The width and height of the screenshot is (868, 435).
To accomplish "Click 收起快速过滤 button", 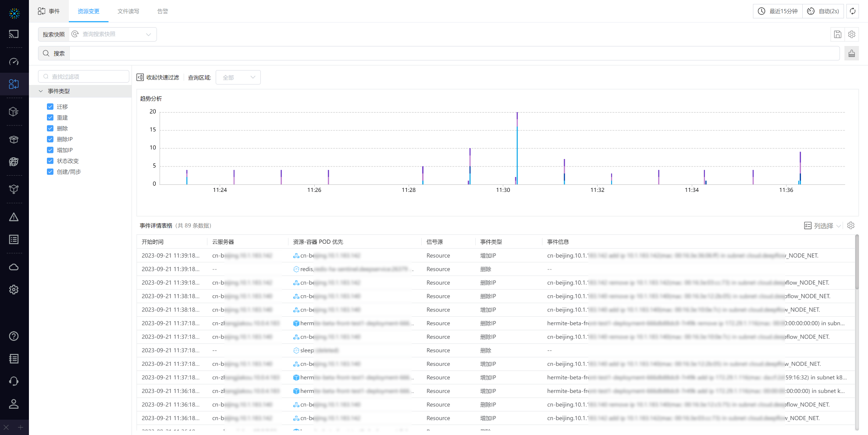I will pyautogui.click(x=158, y=78).
